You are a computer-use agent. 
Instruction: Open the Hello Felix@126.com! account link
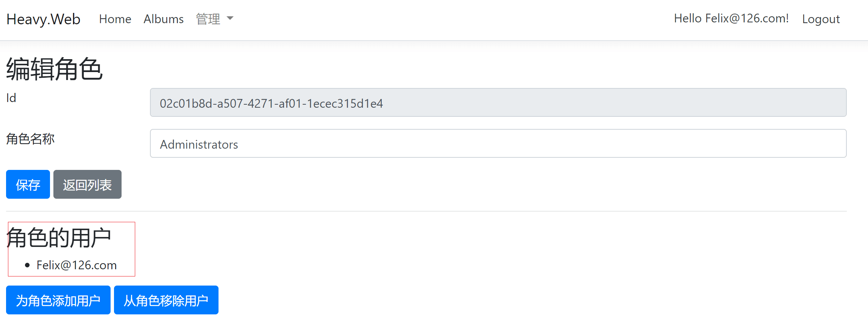pyautogui.click(x=731, y=18)
